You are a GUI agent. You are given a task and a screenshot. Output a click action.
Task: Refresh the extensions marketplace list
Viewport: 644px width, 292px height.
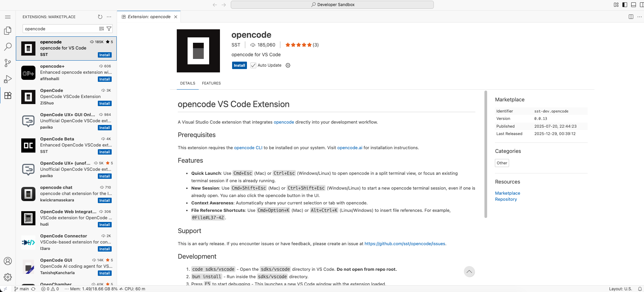click(x=100, y=17)
